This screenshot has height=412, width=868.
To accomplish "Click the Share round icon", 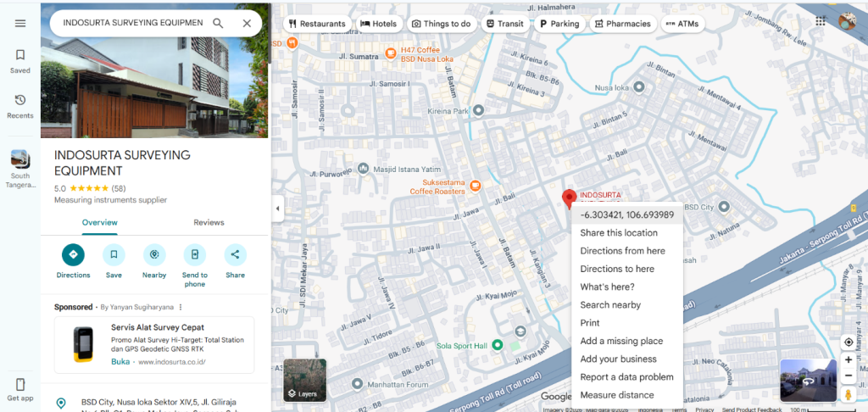I will pyautogui.click(x=236, y=254).
